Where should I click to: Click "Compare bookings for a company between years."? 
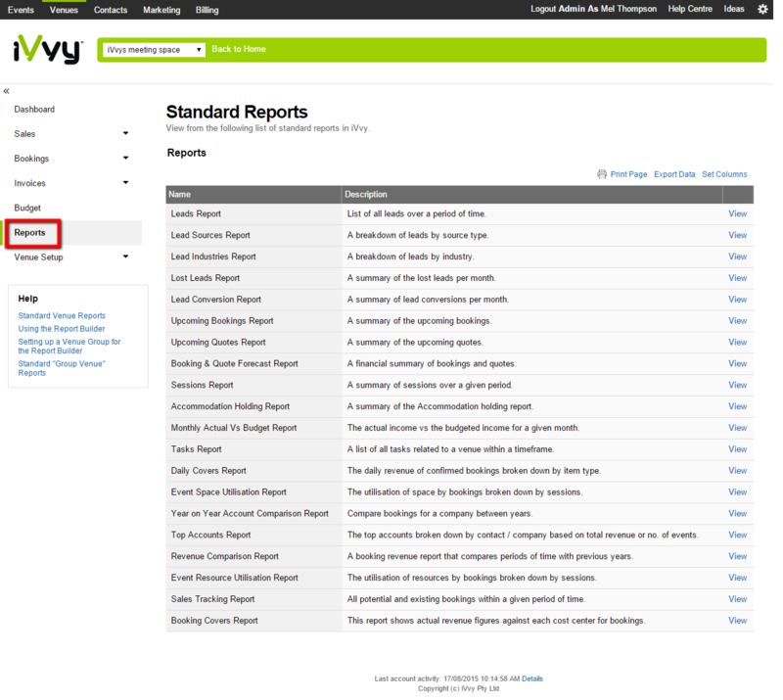click(439, 514)
